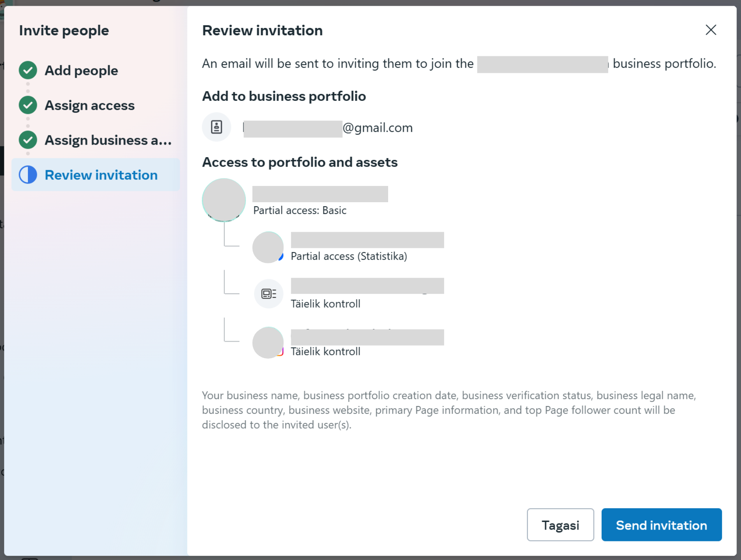
Task: Select the large business portfolio avatar
Action: tap(224, 200)
